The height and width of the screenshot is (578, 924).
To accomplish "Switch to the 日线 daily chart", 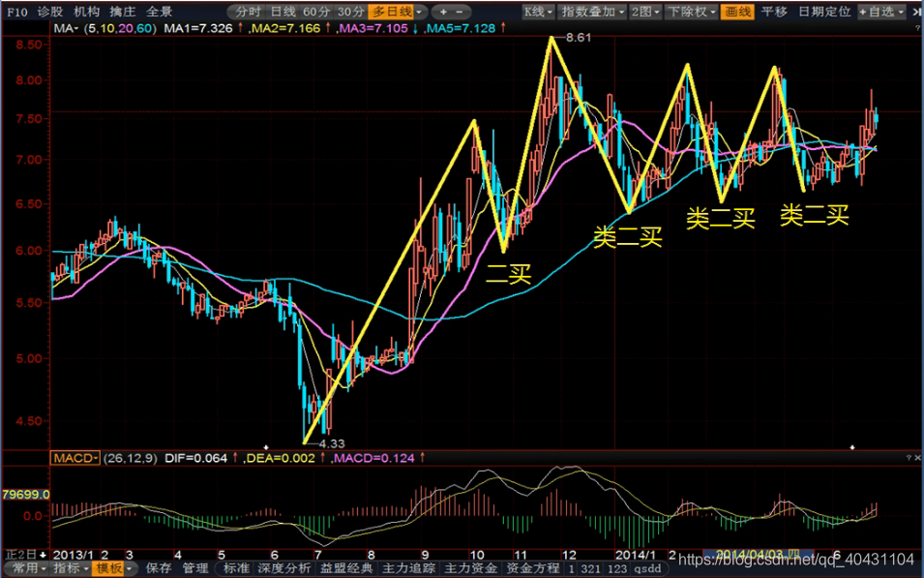I will 283,12.
